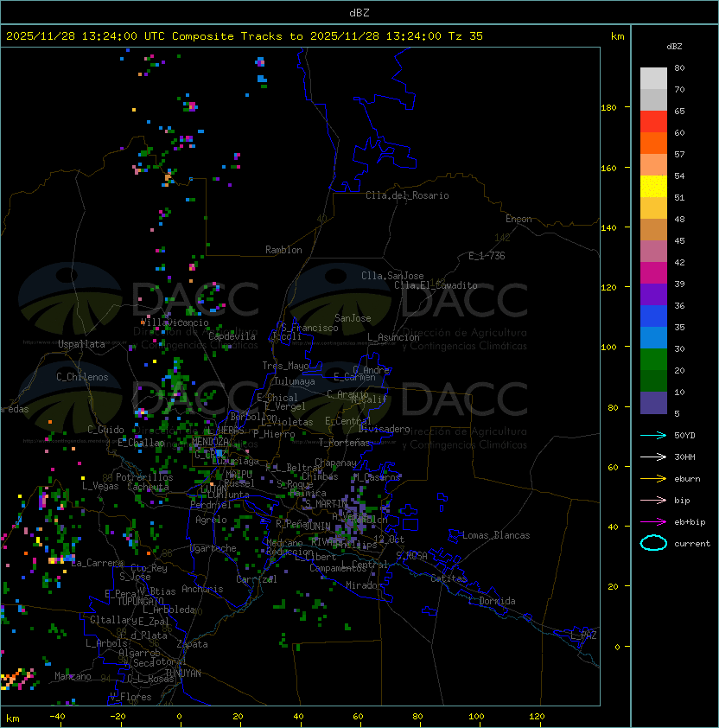Click the 'Clla.del_Rosario' place label
This screenshot has height=728, width=719.
407,195
